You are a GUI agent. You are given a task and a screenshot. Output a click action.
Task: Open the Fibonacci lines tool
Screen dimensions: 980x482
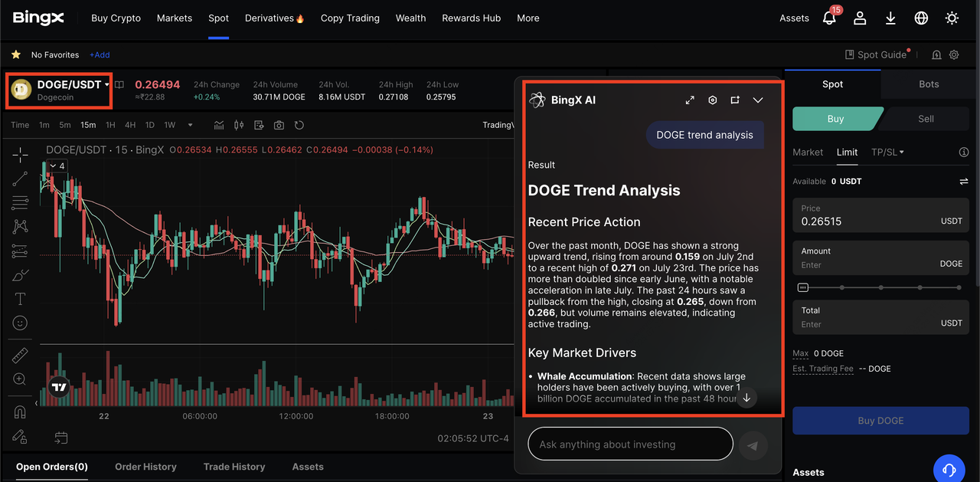pos(20,203)
